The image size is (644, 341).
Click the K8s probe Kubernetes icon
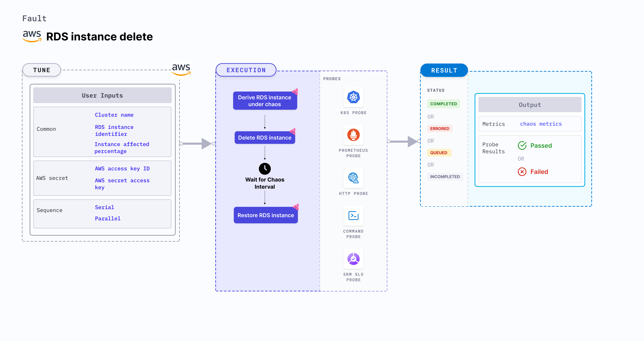[353, 97]
